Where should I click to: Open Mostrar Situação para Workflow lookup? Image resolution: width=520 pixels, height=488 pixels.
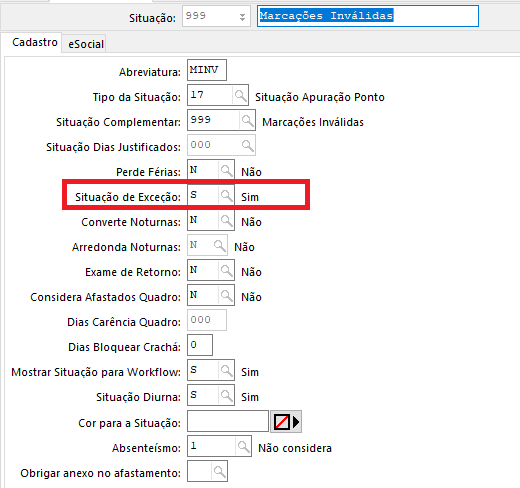point(226,370)
